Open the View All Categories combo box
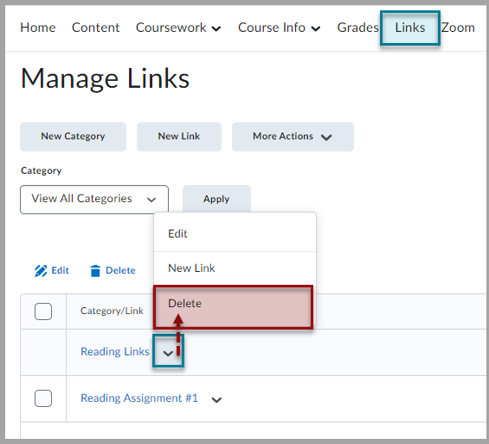This screenshot has width=489, height=444. click(94, 199)
